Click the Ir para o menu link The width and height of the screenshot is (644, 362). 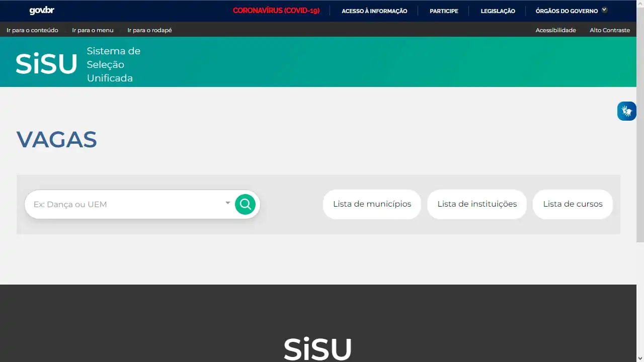[93, 30]
